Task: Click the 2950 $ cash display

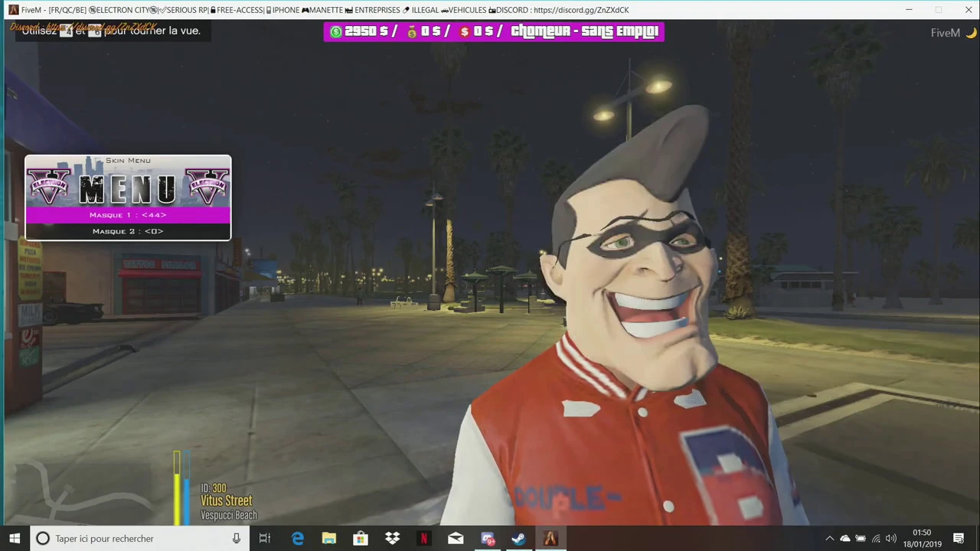Action: [366, 31]
